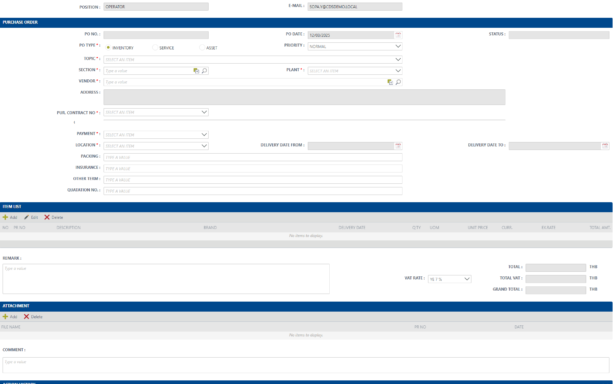Open the Topic dropdown list

point(253,59)
